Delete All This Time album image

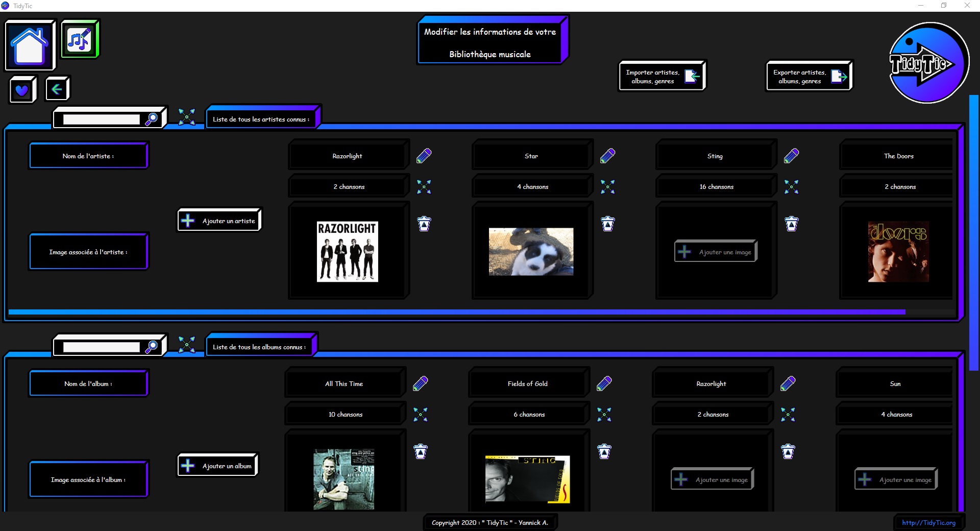point(421,451)
